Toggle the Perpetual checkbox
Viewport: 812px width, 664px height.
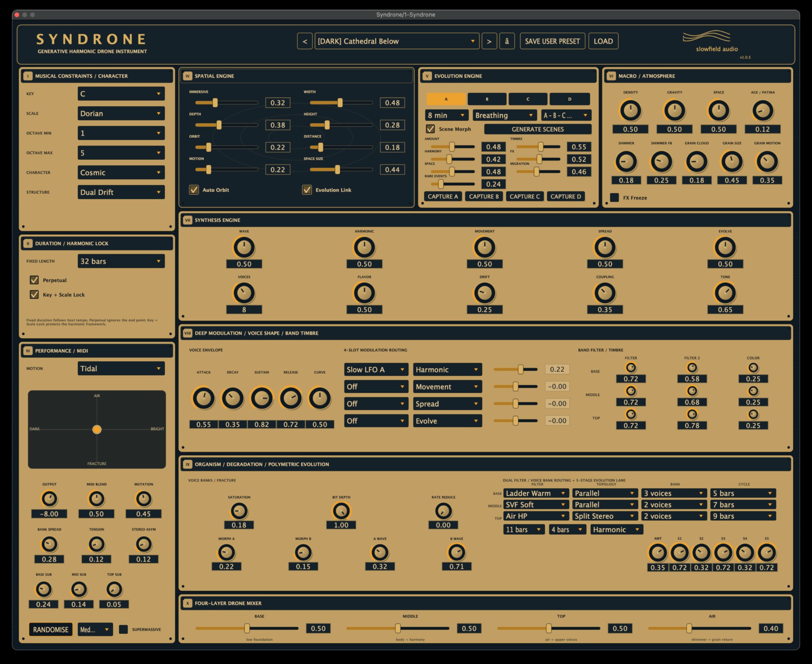(34, 280)
